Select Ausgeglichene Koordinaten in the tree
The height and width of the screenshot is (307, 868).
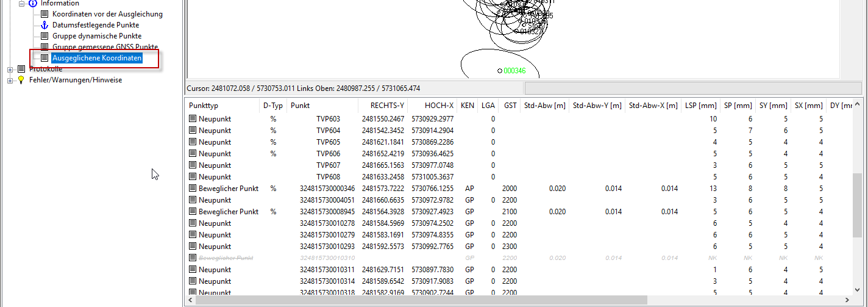(x=97, y=58)
